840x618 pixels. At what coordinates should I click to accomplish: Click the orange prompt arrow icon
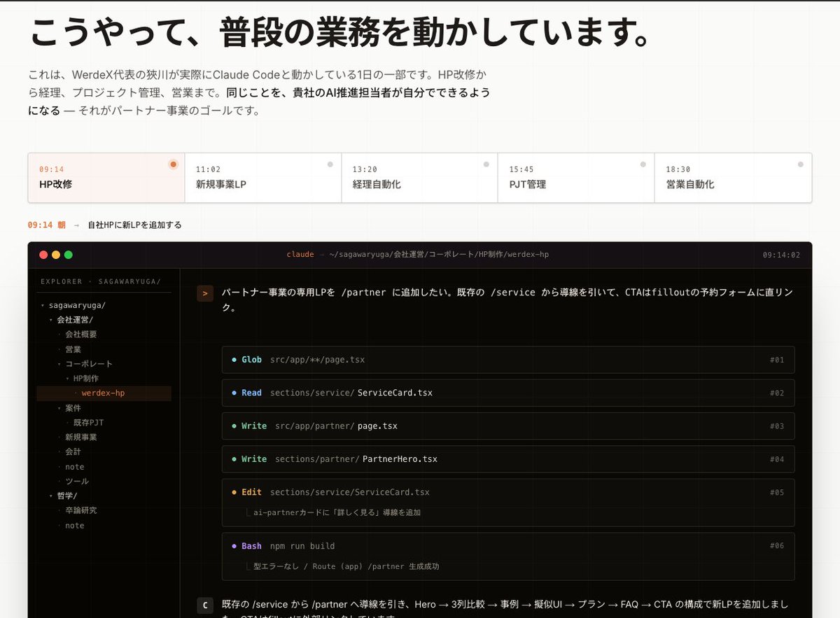point(205,293)
